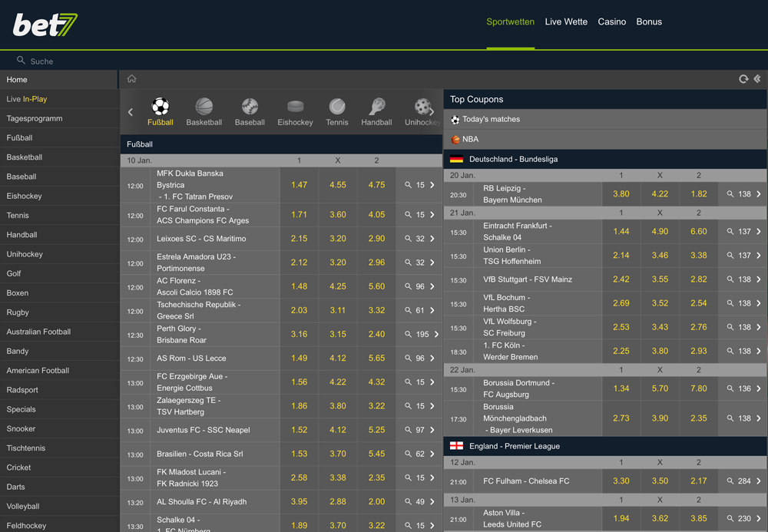The image size is (768, 532).
Task: Click the England flag for Premier League
Action: (456, 446)
